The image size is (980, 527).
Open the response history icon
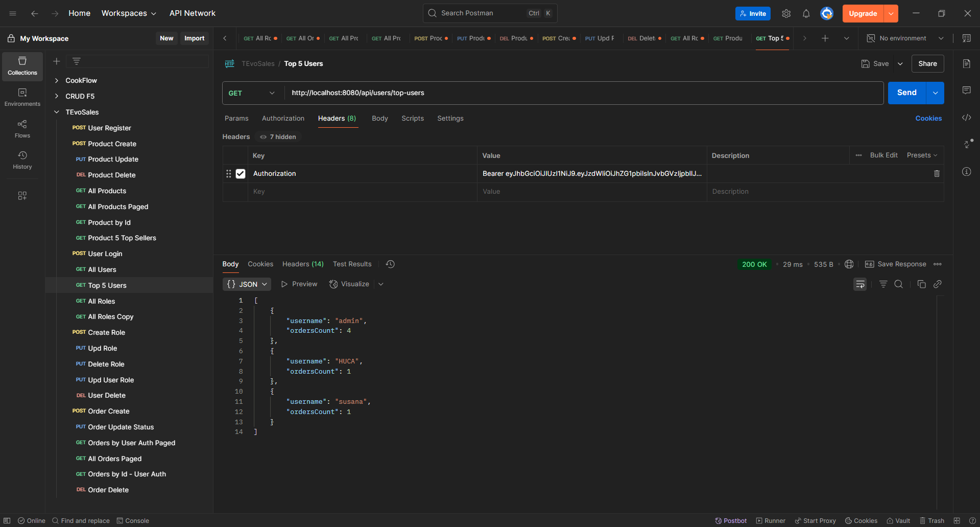pyautogui.click(x=391, y=264)
